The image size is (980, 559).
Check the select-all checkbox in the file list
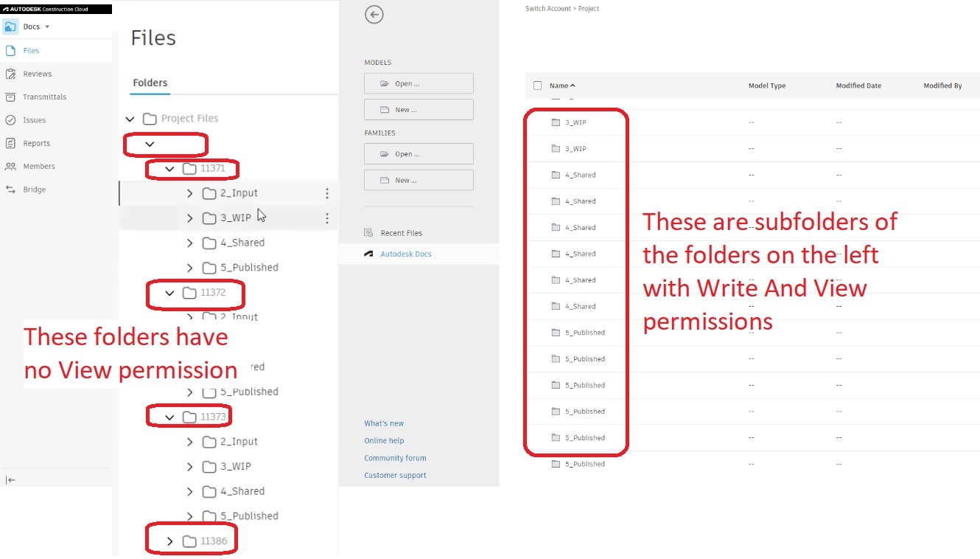537,86
